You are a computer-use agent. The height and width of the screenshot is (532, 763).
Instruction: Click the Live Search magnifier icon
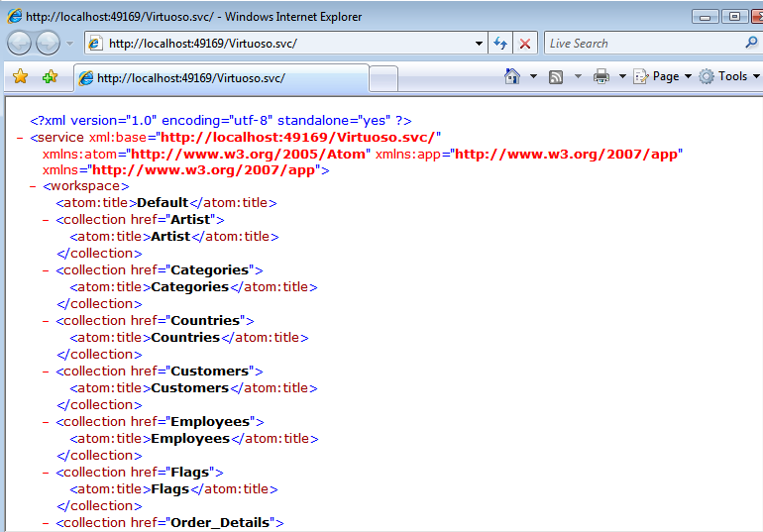pyautogui.click(x=751, y=43)
